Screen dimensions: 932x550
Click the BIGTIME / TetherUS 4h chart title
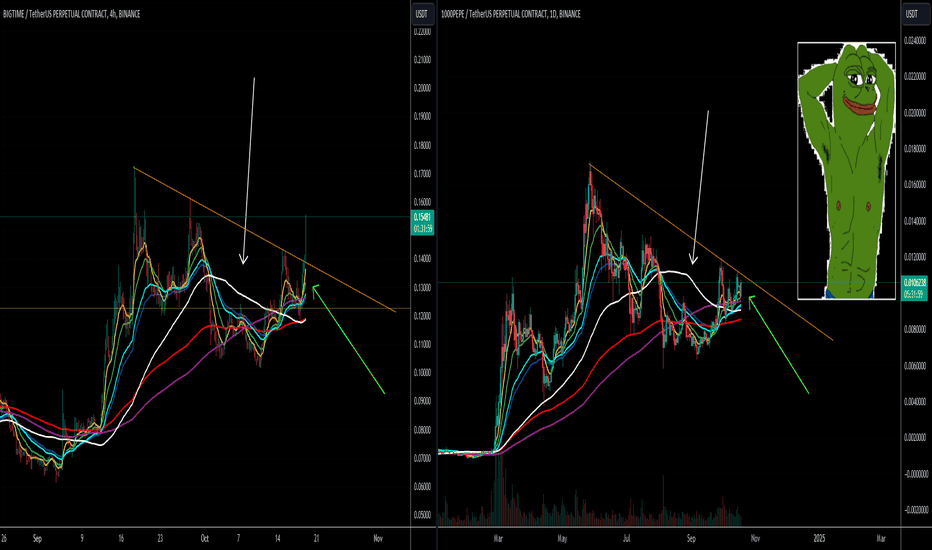(x=72, y=14)
